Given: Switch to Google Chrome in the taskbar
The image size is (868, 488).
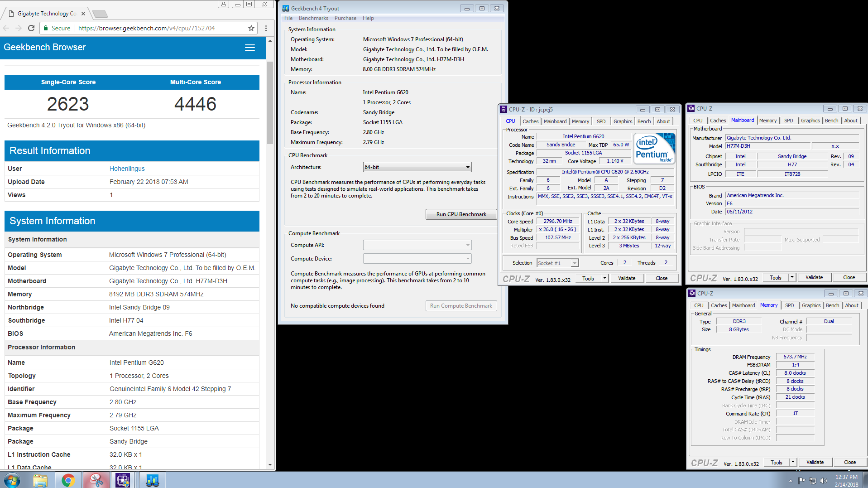Looking at the screenshot, I should click(x=68, y=480).
